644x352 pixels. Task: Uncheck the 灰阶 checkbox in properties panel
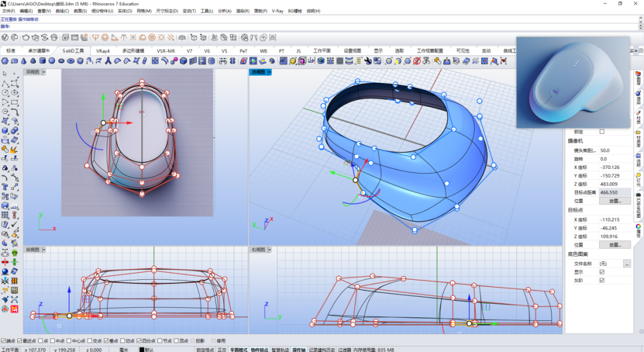point(602,280)
